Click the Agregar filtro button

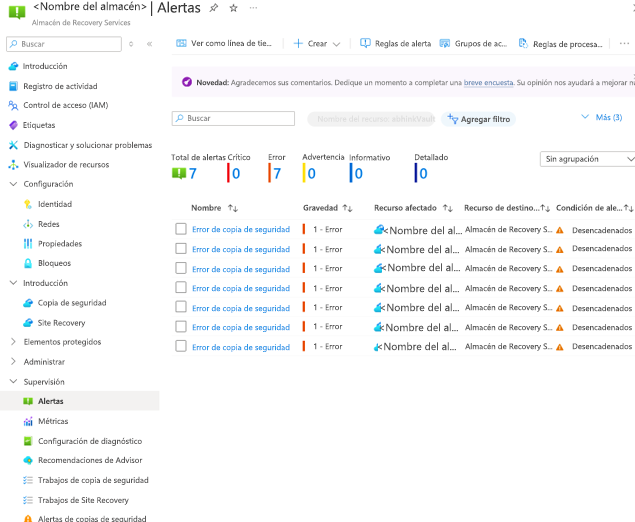478,119
